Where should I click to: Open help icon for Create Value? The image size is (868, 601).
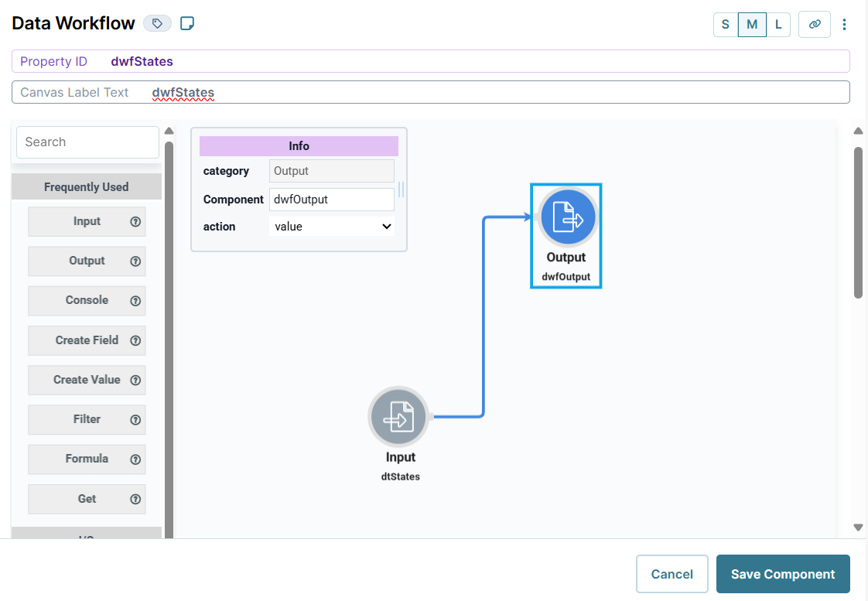pyautogui.click(x=135, y=381)
